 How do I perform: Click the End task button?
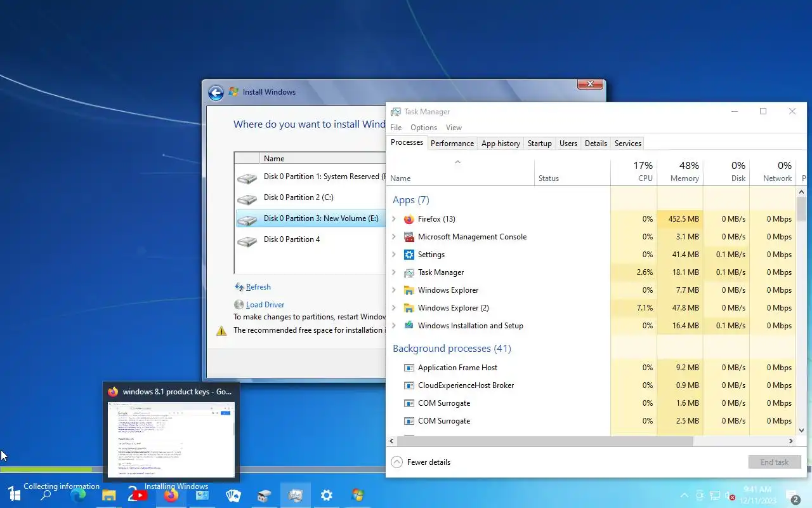pos(775,462)
